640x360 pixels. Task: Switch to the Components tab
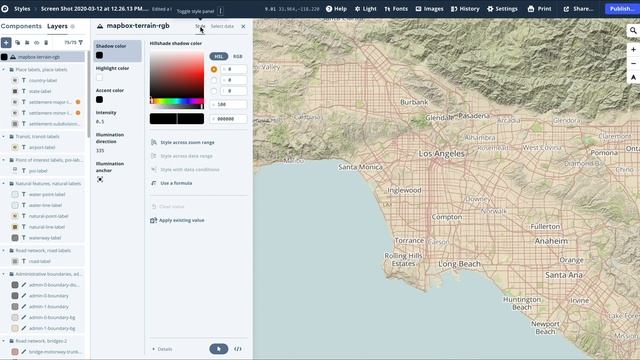point(21,26)
